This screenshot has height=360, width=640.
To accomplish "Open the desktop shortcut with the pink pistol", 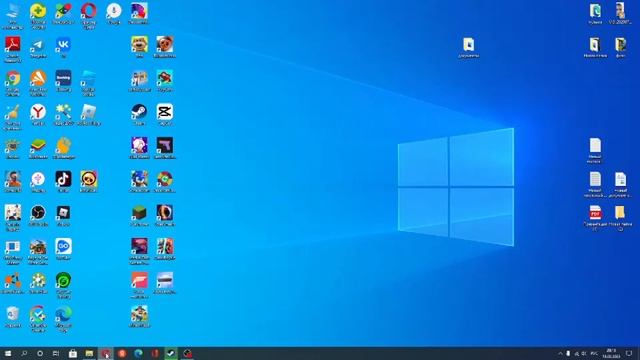I will click(x=164, y=148).
